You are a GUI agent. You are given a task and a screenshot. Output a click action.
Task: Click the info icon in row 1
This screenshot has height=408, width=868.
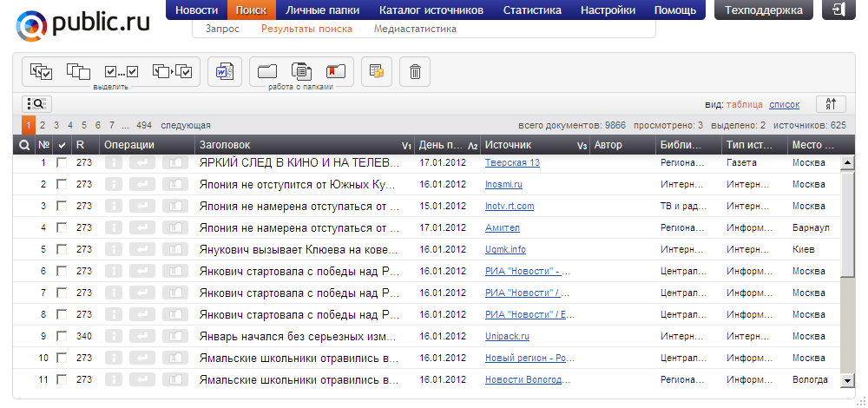click(114, 162)
